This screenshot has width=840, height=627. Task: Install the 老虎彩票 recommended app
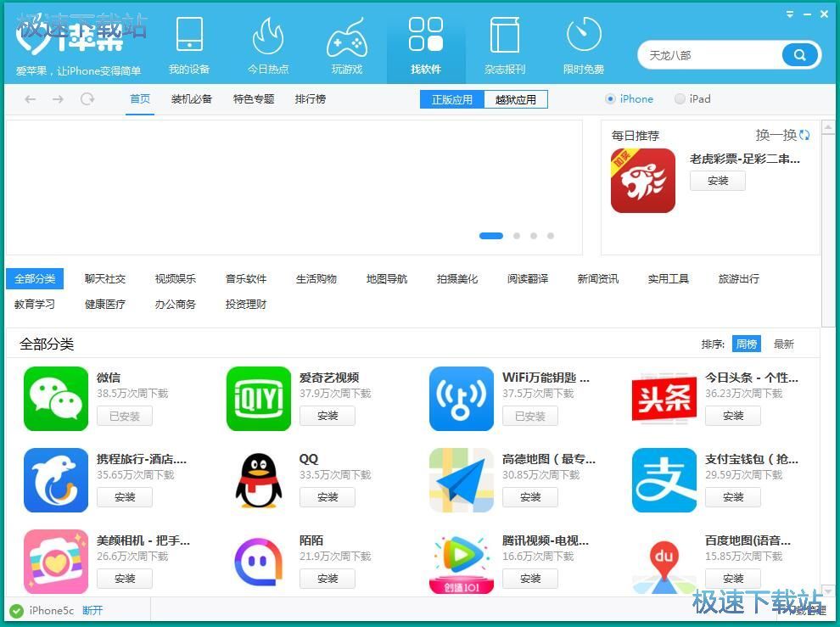coord(718,181)
